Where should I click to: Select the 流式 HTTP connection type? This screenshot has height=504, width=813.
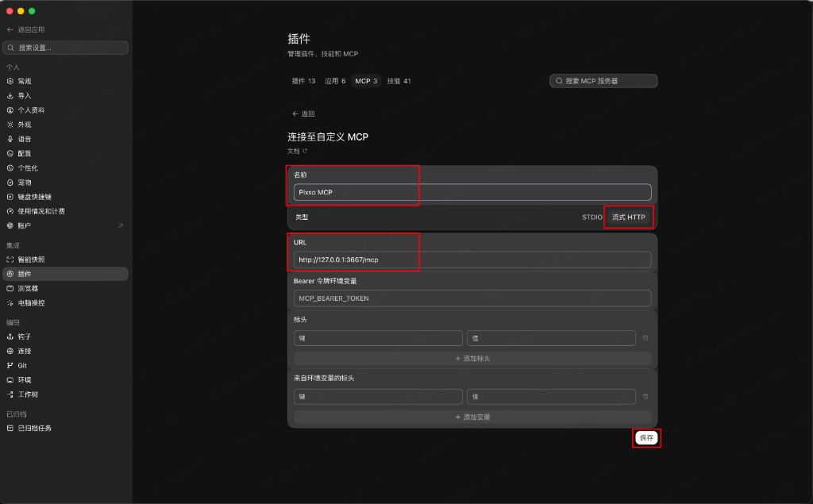click(x=629, y=217)
